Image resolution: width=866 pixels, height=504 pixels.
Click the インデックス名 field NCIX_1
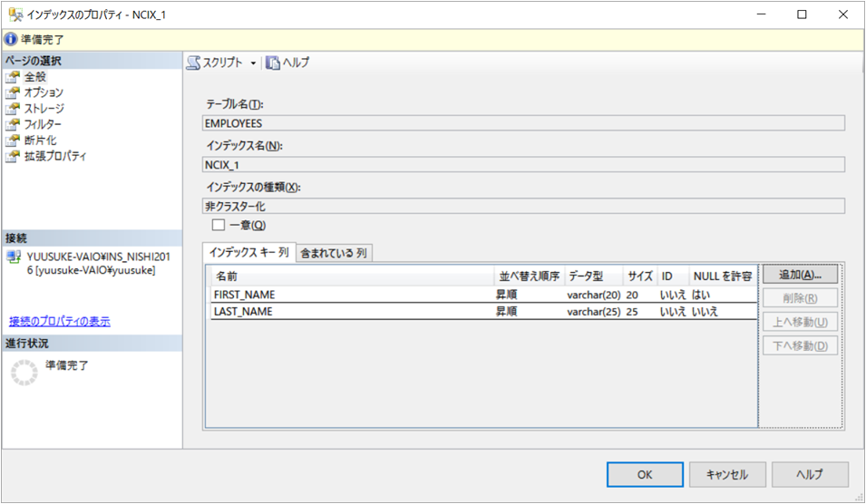click(x=523, y=164)
